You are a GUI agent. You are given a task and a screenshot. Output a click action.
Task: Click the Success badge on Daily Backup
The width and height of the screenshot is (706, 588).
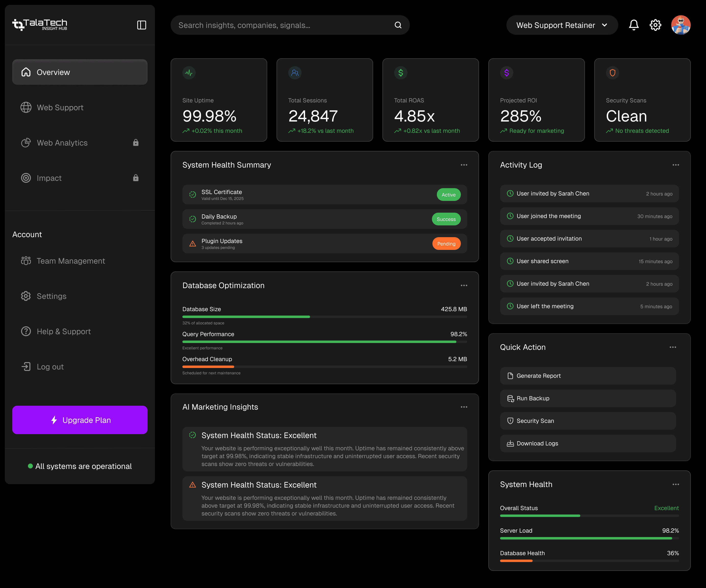pos(446,219)
